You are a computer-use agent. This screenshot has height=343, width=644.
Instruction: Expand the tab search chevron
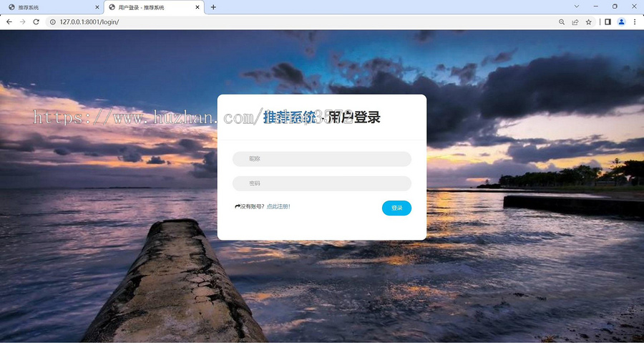click(x=577, y=6)
